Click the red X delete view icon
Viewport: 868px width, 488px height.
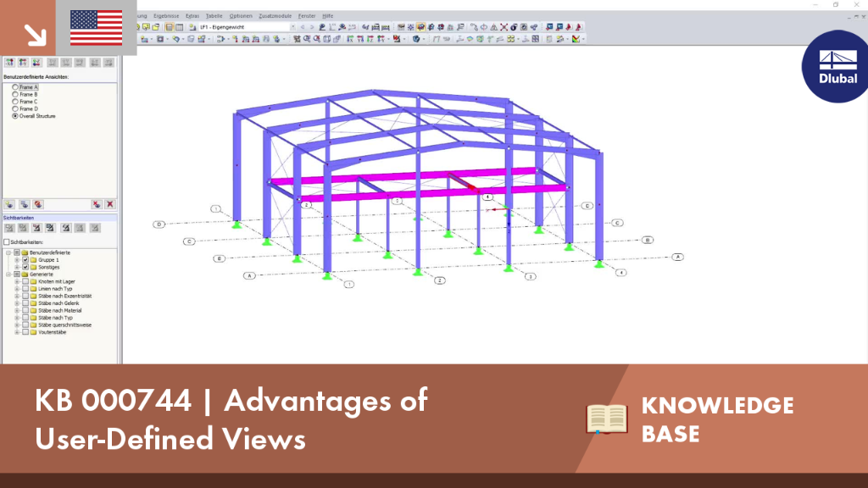pos(109,205)
